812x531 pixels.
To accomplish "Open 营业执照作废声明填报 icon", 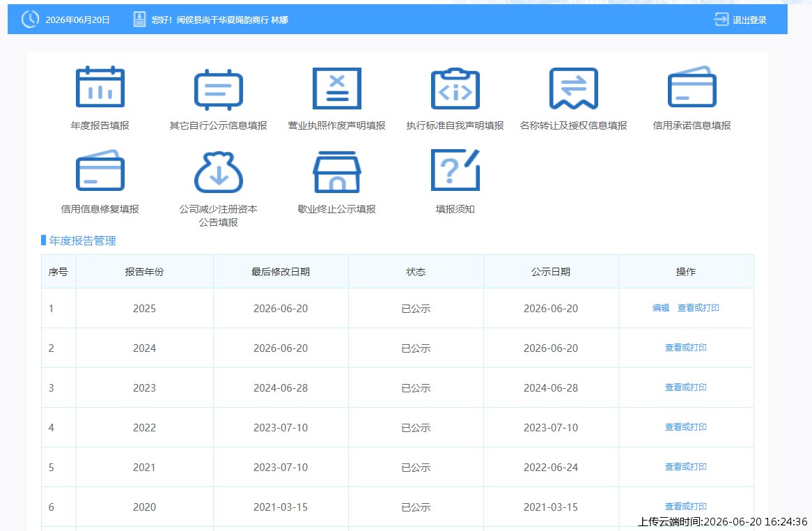I will (x=336, y=88).
